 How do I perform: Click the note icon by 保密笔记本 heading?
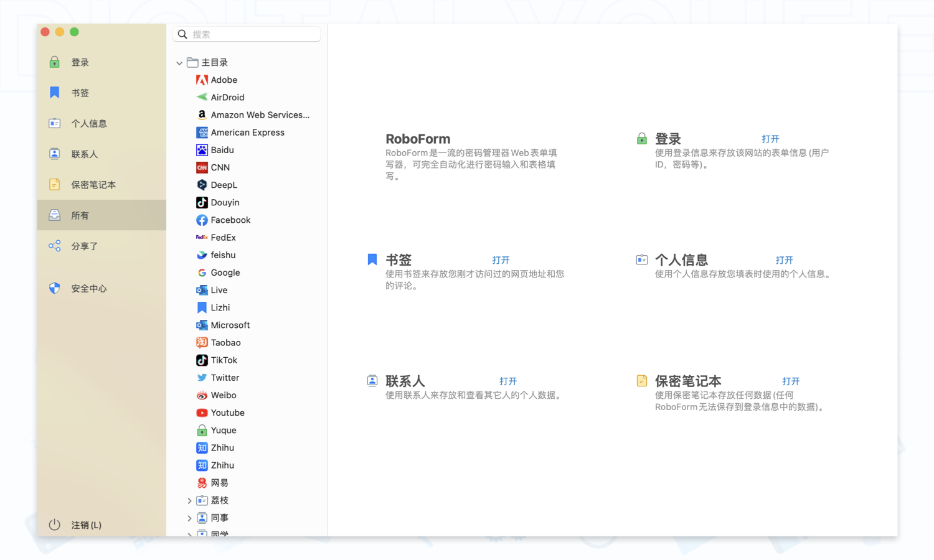pyautogui.click(x=642, y=381)
